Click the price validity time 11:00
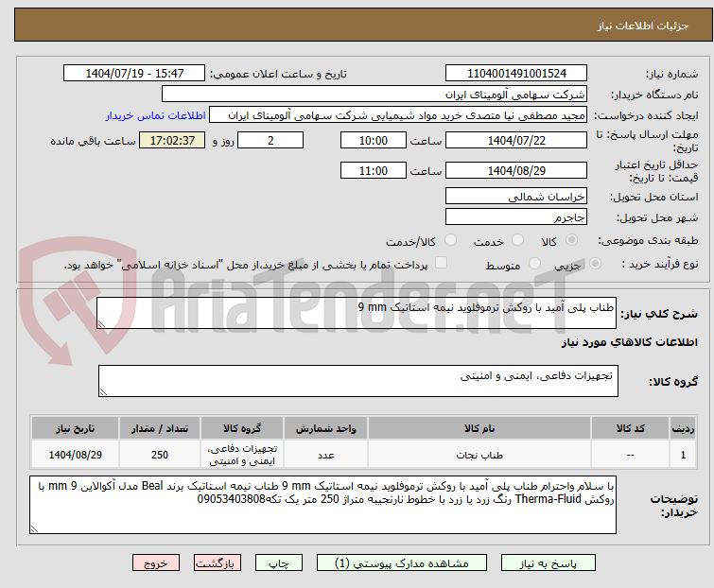714x588 pixels. pyautogui.click(x=374, y=171)
